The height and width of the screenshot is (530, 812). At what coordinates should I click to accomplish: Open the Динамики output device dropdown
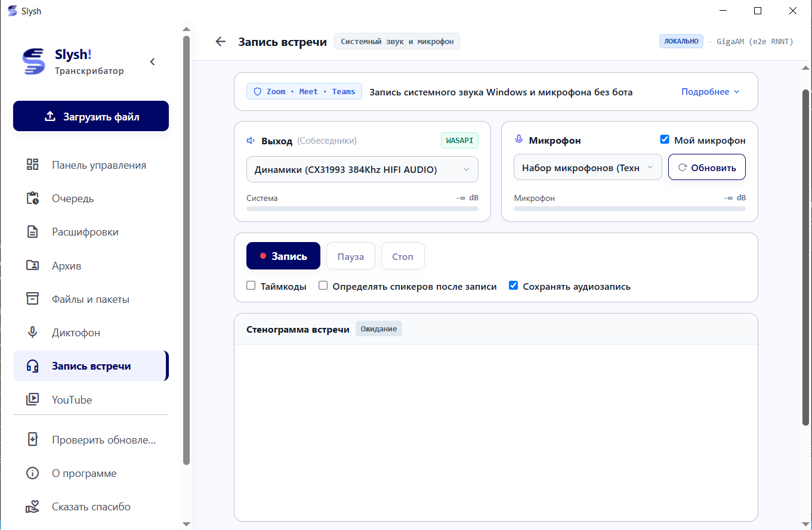pos(362,169)
